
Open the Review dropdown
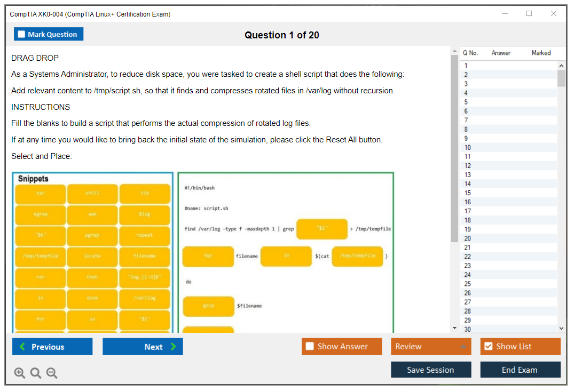point(431,347)
